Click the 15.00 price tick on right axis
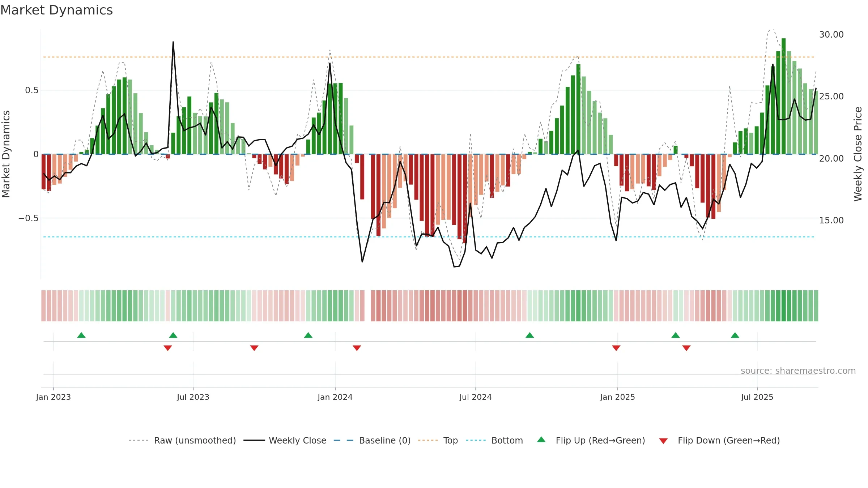Image resolution: width=868 pixels, height=488 pixels. click(x=831, y=220)
